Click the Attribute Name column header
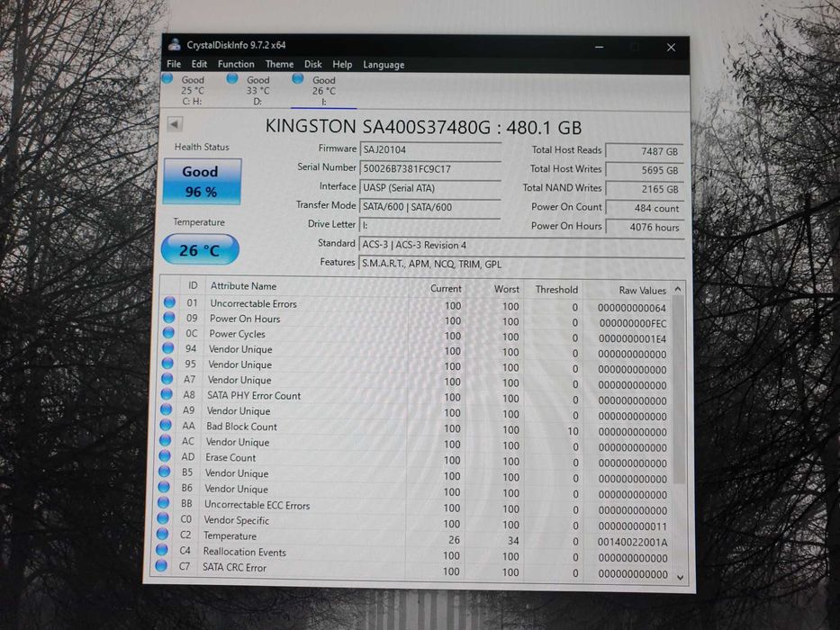Image resolution: width=840 pixels, height=630 pixels. (243, 286)
